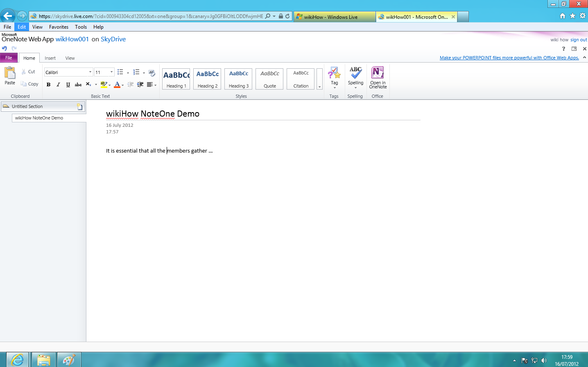588x367 pixels.
Task: Toggle subscript formatting
Action: [88, 84]
